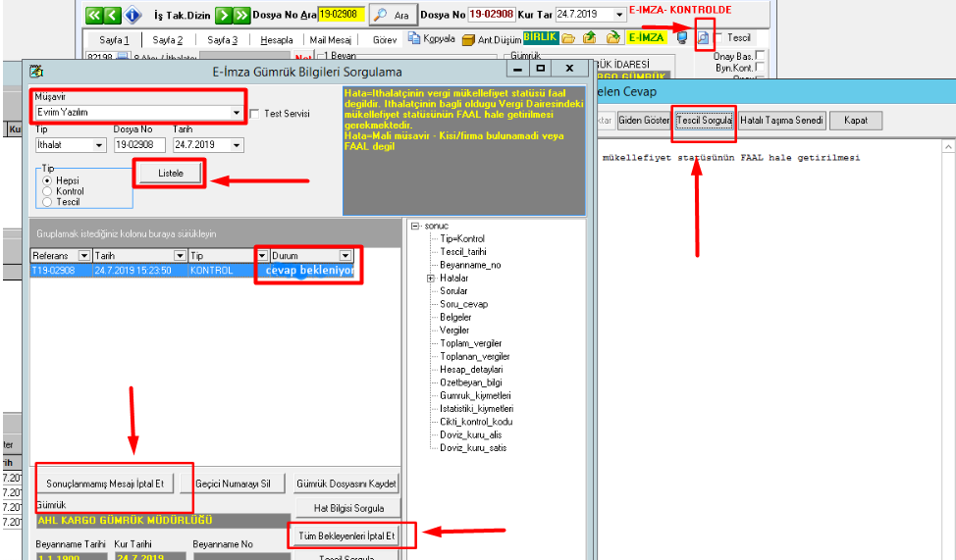Switch to the Sayfa 2 tab
This screenshot has width=956, height=560.
point(167,40)
